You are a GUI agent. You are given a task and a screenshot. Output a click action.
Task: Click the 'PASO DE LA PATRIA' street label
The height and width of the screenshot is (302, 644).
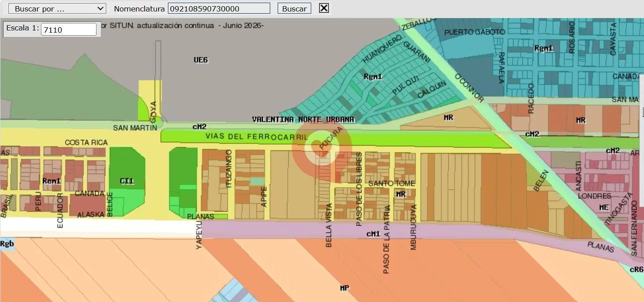(387, 239)
